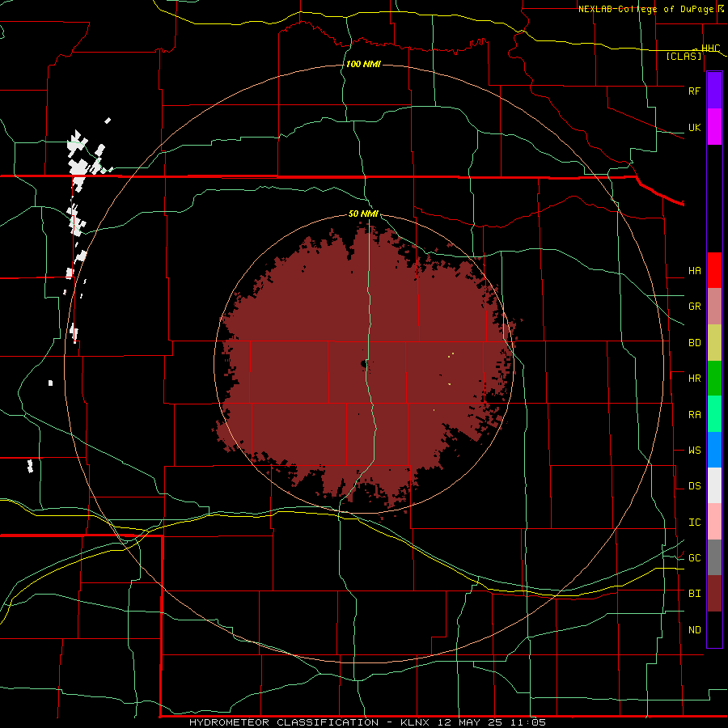Click the WS legend label
728x728 pixels.
[x=694, y=451]
